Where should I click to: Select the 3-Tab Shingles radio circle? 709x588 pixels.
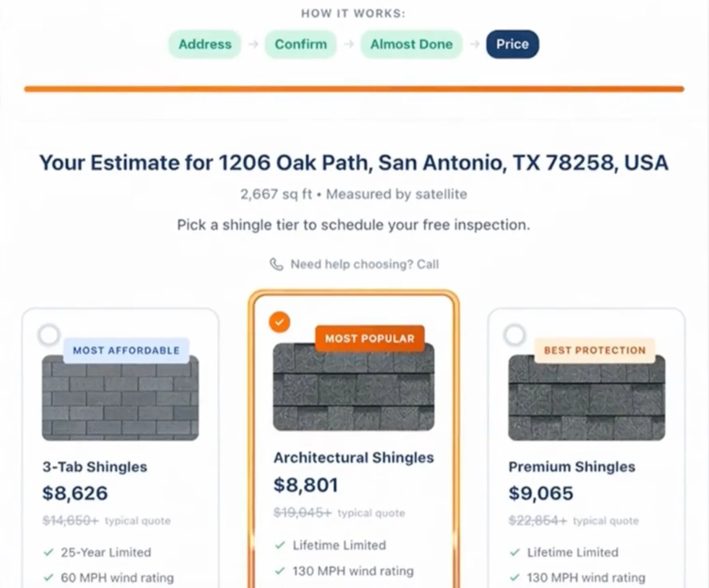tap(49, 334)
